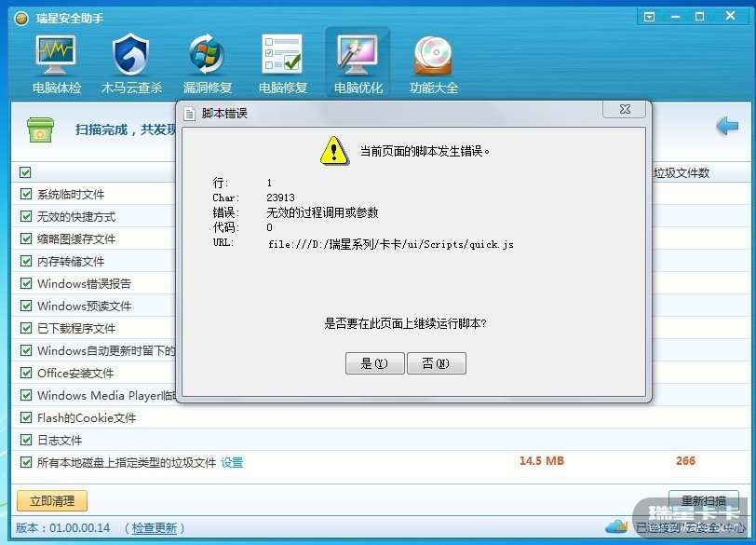Screen dimensions: 756x545
Task: Uncheck the Office安装文件 checkbox
Action: pos(26,373)
